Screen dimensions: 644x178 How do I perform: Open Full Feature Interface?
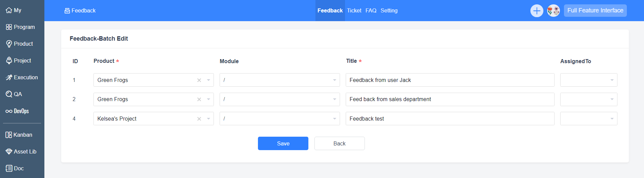(x=595, y=10)
